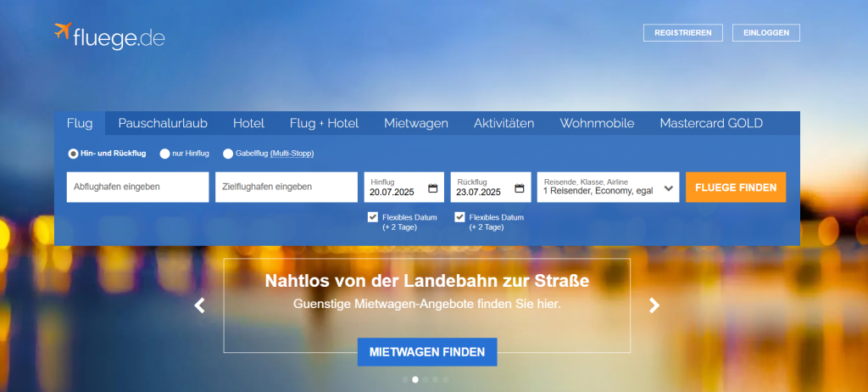The height and width of the screenshot is (392, 868).
Task: Select the Hin- und Rückflug radio option
Action: pyautogui.click(x=73, y=154)
